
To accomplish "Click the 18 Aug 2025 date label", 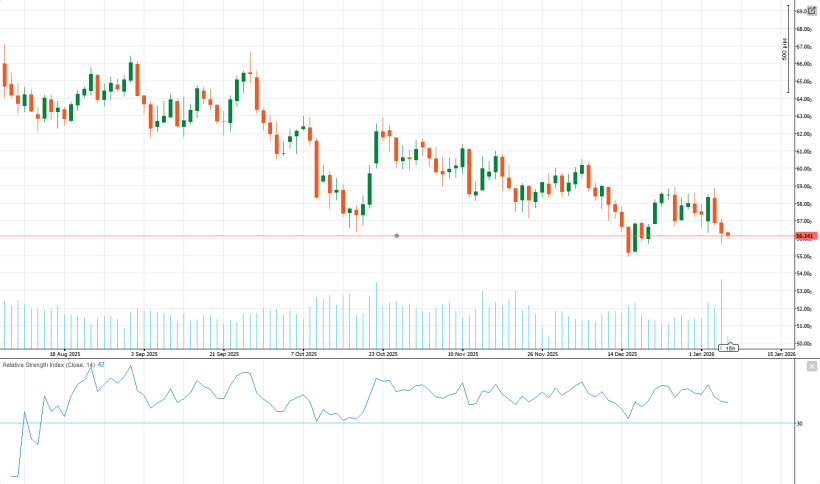I will coord(64,354).
